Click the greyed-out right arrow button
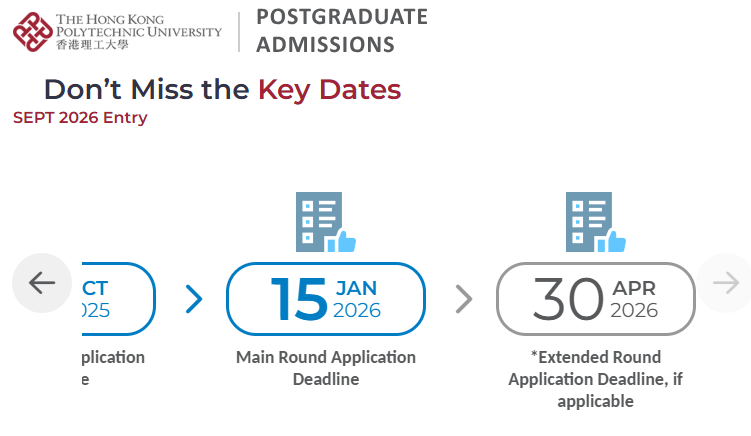The height and width of the screenshot is (436, 751). click(x=724, y=283)
